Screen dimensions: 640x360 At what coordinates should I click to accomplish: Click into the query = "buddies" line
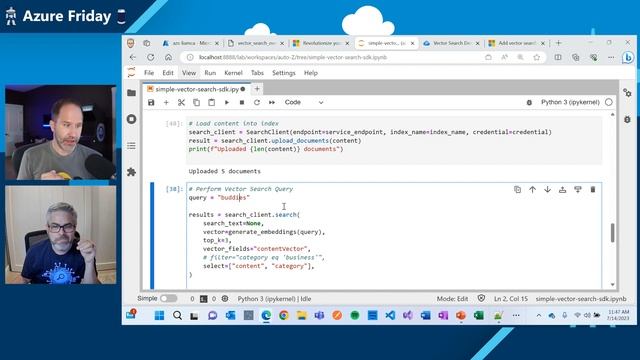[x=219, y=198]
